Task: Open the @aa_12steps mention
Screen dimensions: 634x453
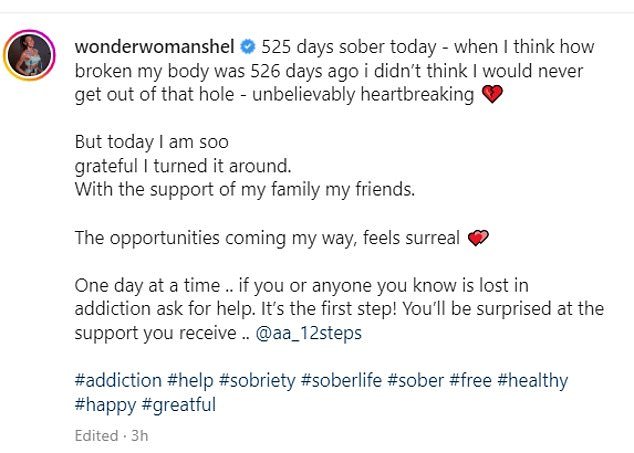Action: point(309,333)
